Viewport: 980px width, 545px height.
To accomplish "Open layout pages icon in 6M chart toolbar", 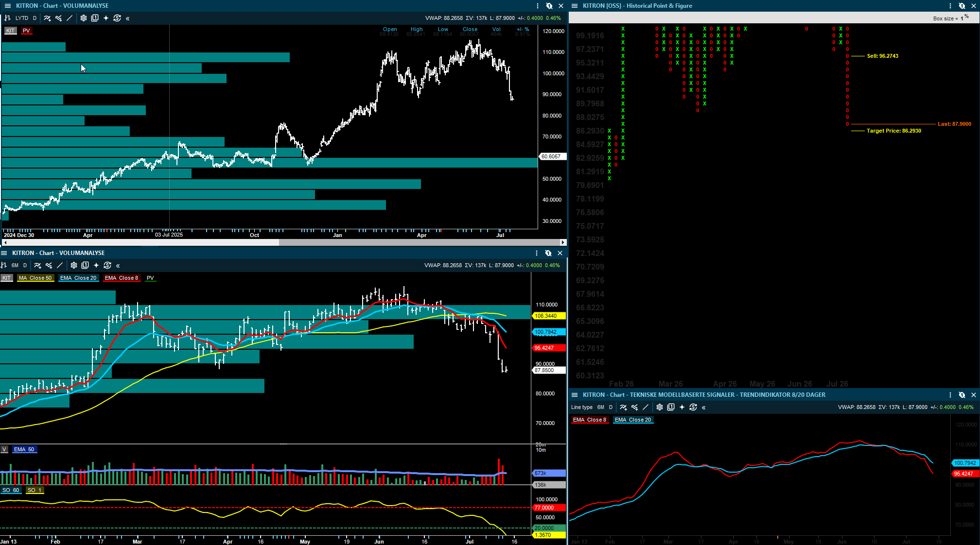I will point(85,265).
